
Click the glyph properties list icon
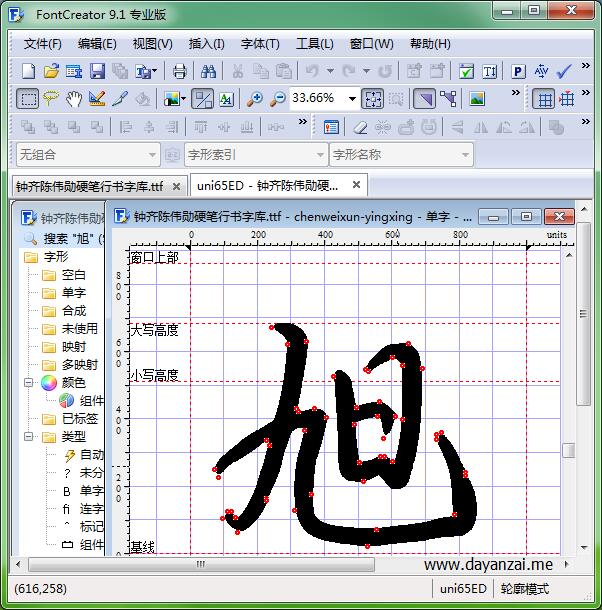tap(331, 127)
